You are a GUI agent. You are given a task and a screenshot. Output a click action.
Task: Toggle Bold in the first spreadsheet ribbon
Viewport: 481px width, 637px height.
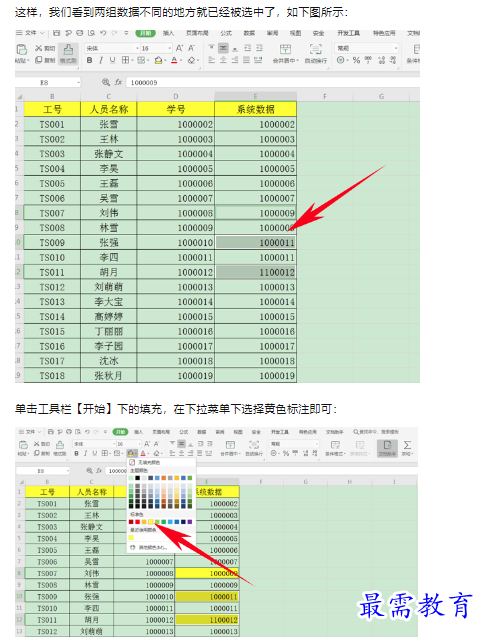click(x=89, y=60)
